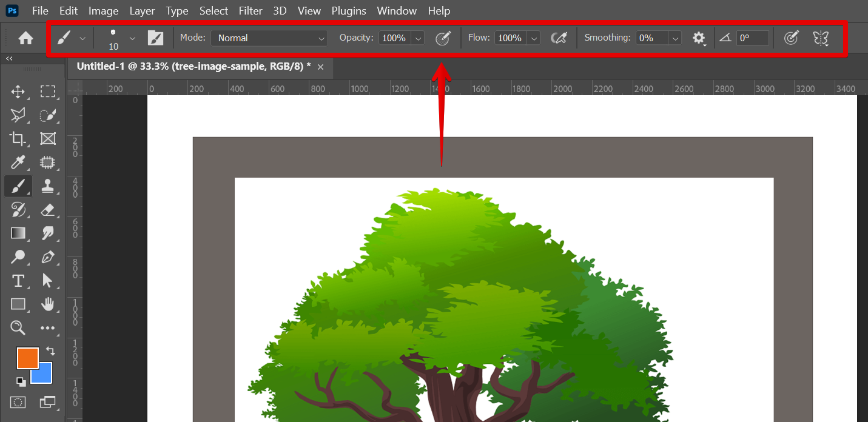This screenshot has height=422, width=868.
Task: Click the Smoothing value field
Action: point(652,38)
